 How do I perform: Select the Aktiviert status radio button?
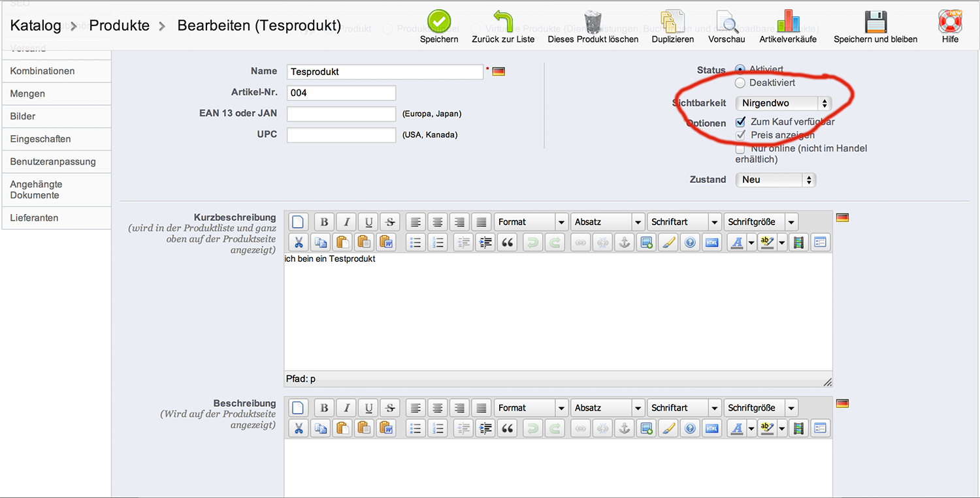740,69
